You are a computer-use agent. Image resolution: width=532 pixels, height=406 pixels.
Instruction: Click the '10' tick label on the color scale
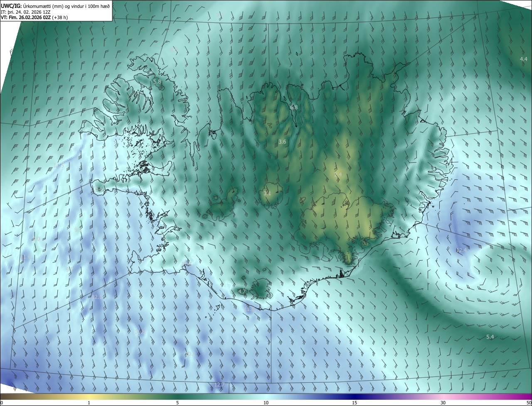266,403
